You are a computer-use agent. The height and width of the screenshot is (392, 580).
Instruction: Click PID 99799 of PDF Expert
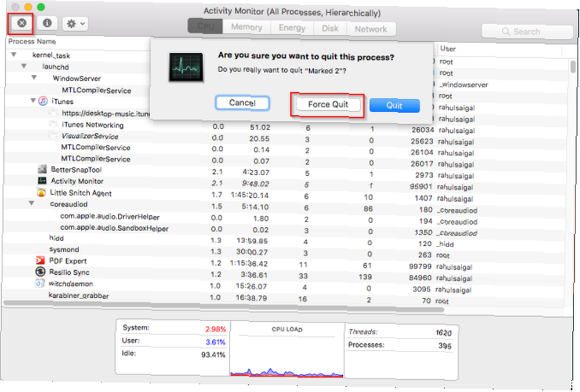point(420,266)
